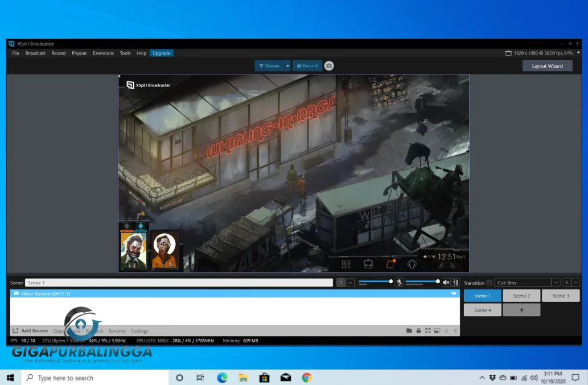Open the Record menu in the menu bar
The width and height of the screenshot is (588, 385).
click(59, 53)
